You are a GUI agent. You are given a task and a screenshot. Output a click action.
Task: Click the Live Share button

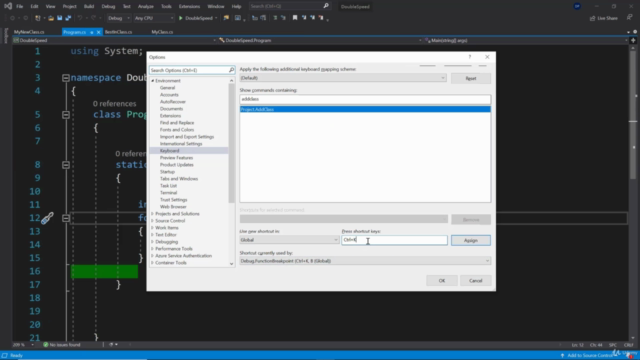coord(604,18)
